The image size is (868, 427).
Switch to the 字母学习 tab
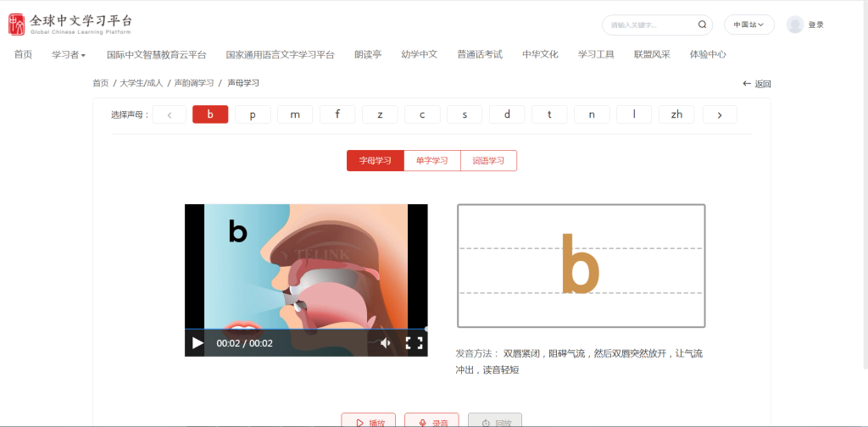pos(376,160)
